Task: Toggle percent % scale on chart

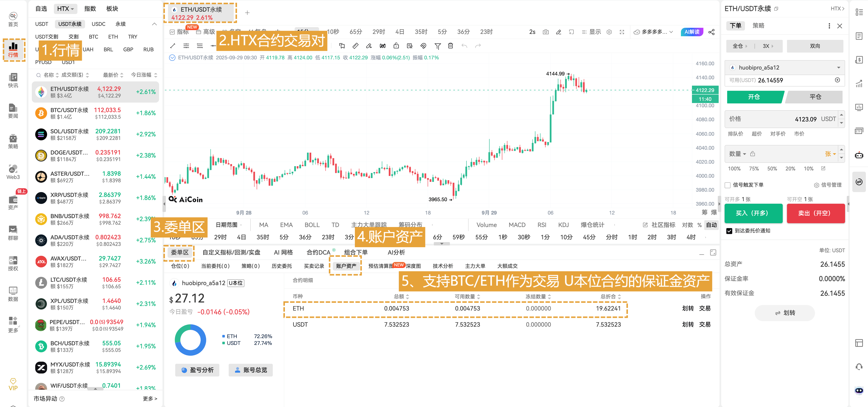Action: coord(700,225)
